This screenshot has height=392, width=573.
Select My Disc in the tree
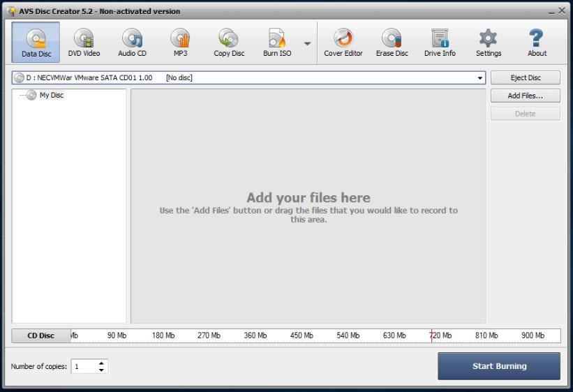(x=52, y=95)
